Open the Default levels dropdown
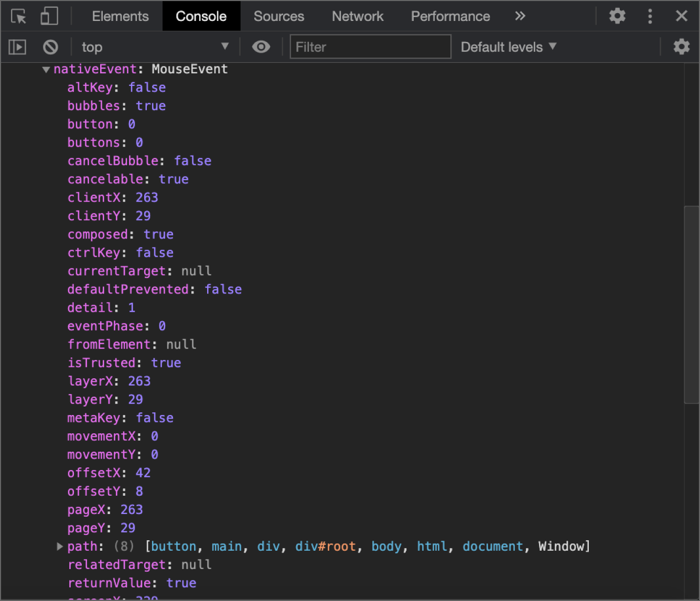The image size is (700, 601). point(508,47)
